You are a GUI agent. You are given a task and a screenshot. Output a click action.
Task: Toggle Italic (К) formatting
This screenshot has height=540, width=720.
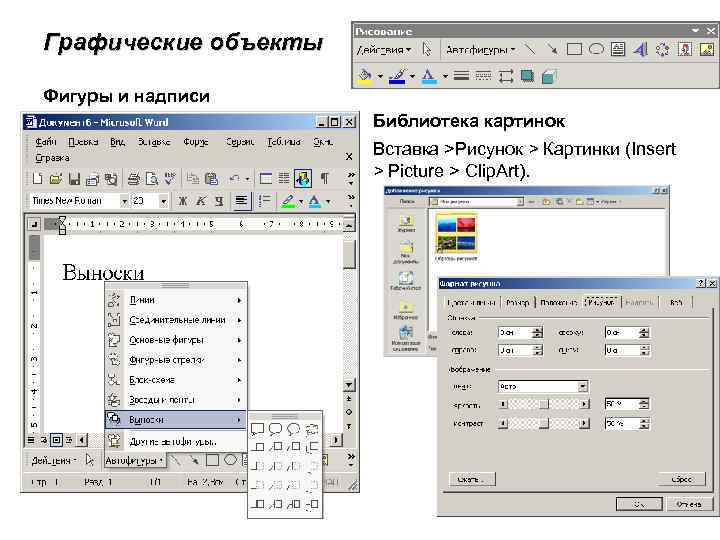(201, 201)
